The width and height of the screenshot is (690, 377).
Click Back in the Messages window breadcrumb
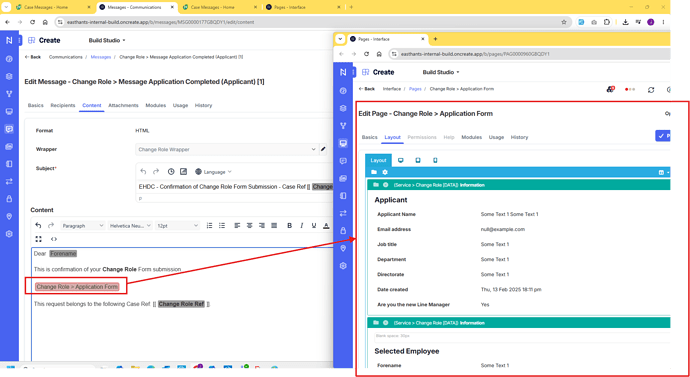pyautogui.click(x=33, y=57)
